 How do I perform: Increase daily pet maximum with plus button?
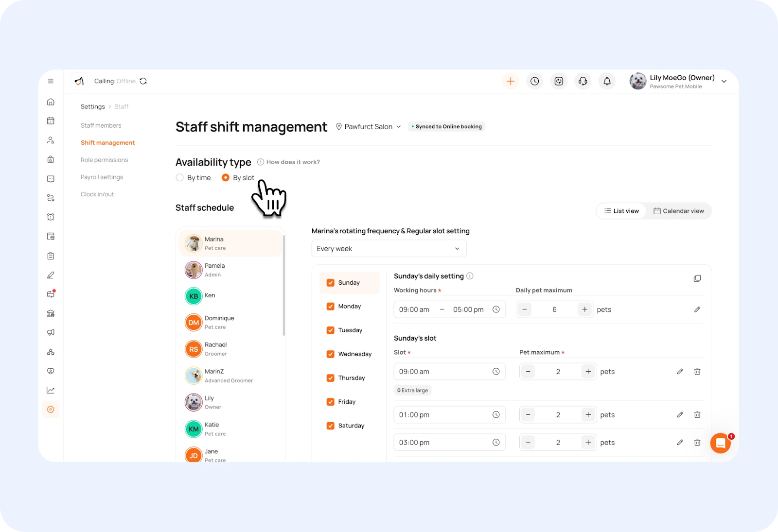[x=584, y=309]
